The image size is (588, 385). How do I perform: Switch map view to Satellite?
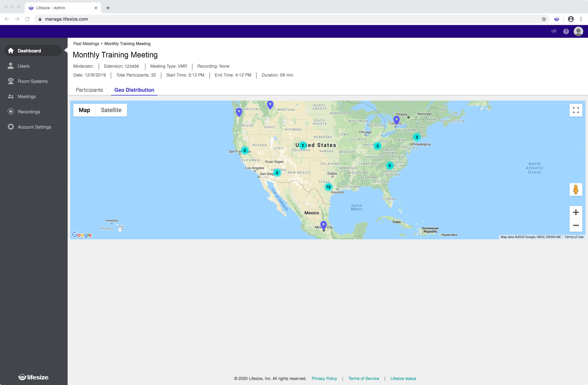tap(111, 110)
